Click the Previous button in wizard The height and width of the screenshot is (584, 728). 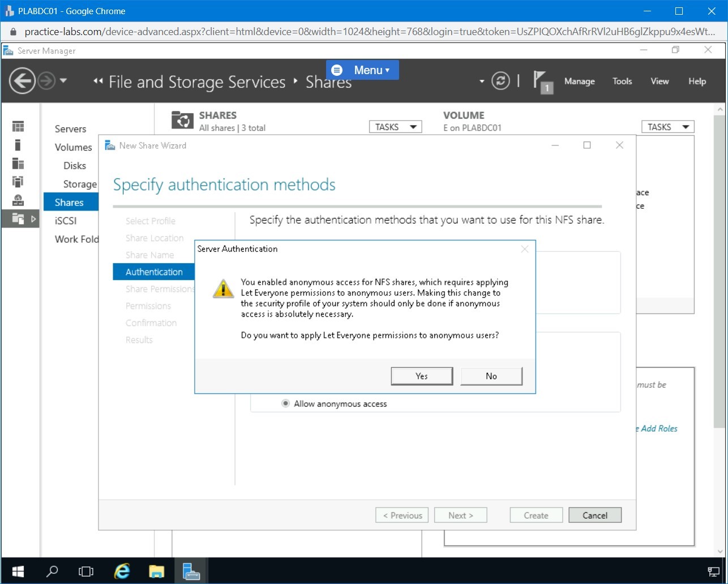point(402,516)
